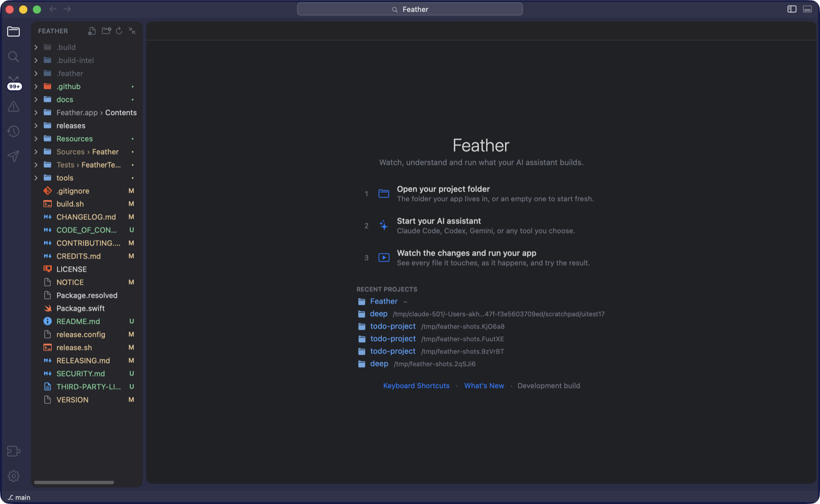Open the build.sh file
This screenshot has height=504, width=820.
click(x=87, y=204)
